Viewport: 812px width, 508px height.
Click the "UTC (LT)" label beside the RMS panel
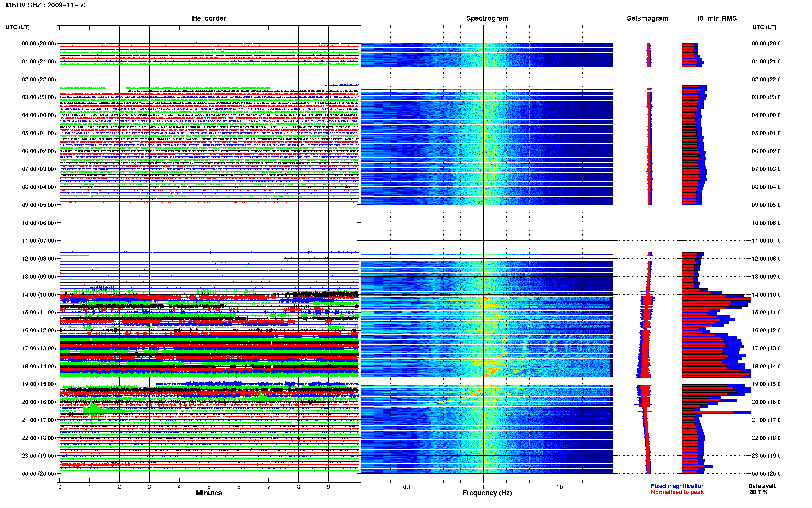click(x=764, y=27)
